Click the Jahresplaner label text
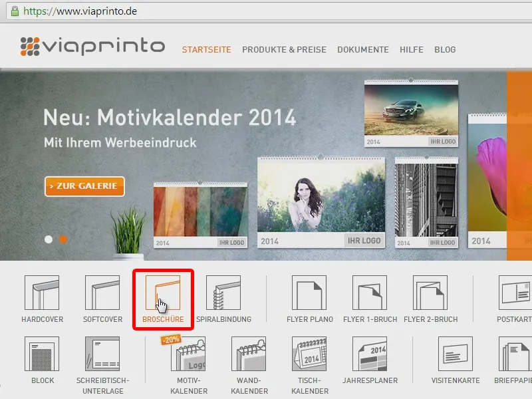This screenshot has height=399, width=532. click(370, 380)
